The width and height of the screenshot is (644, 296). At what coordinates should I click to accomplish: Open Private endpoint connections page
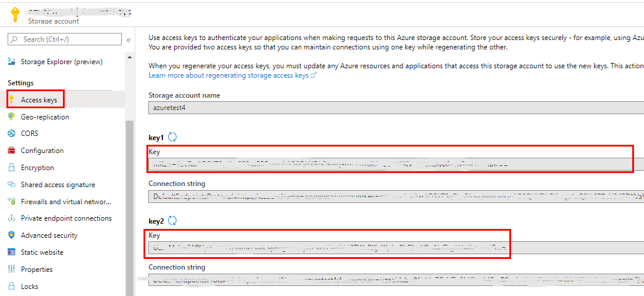[66, 218]
